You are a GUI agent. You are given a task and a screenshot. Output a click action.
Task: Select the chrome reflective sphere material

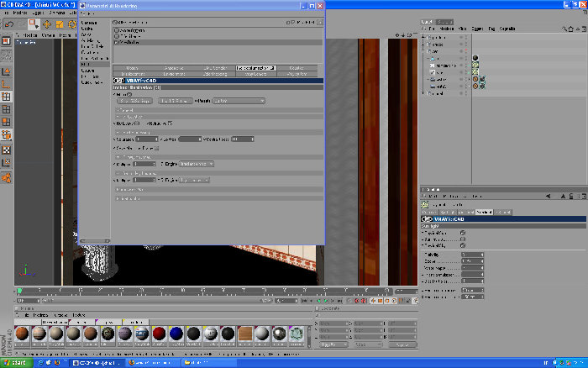tap(280, 334)
